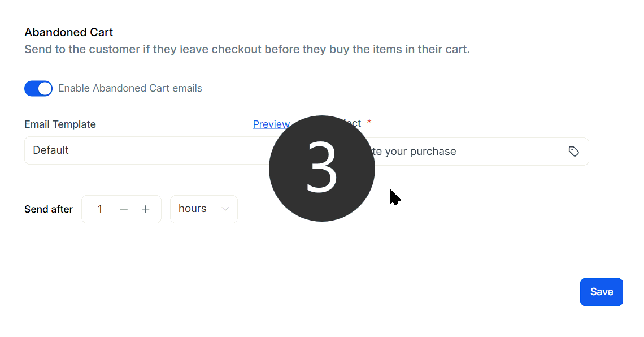644x337 pixels.
Task: Preview the email template
Action: coord(271,124)
